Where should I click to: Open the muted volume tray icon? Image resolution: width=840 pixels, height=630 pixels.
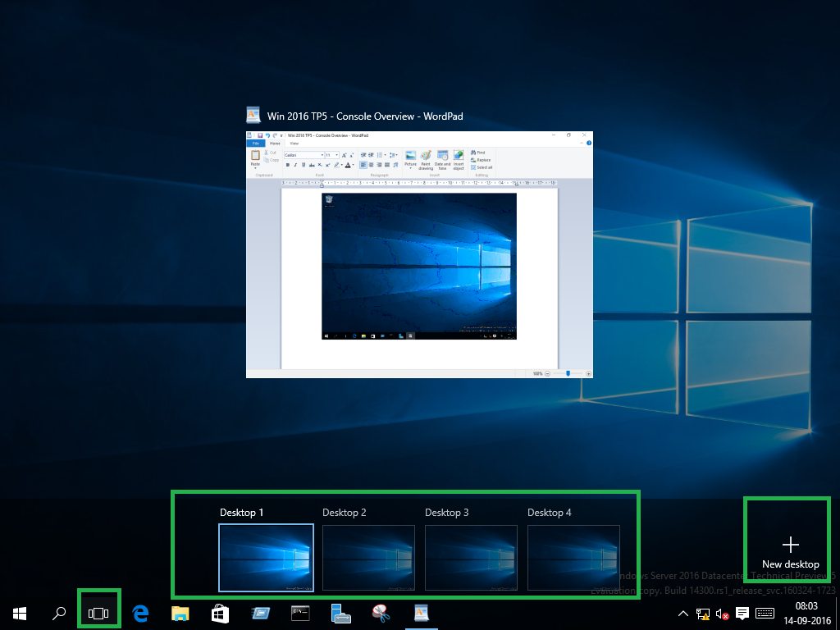(x=722, y=614)
